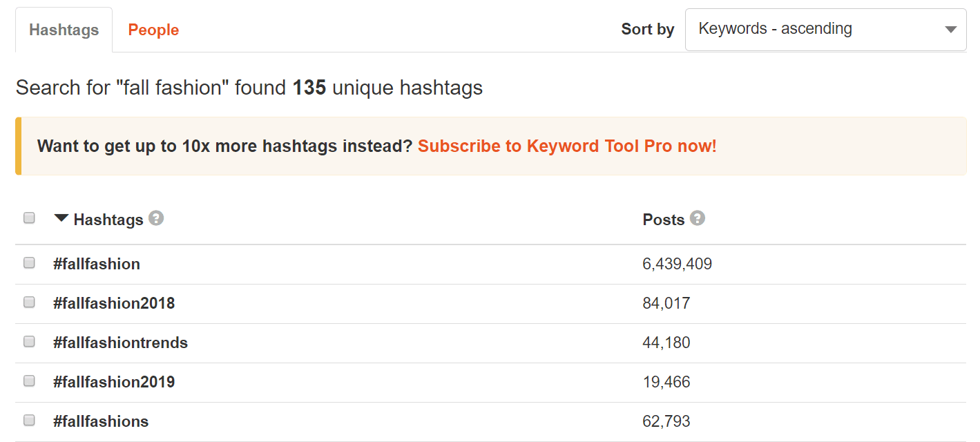Click the Posts column header label
The height and width of the screenshot is (442, 980).
pyautogui.click(x=664, y=220)
